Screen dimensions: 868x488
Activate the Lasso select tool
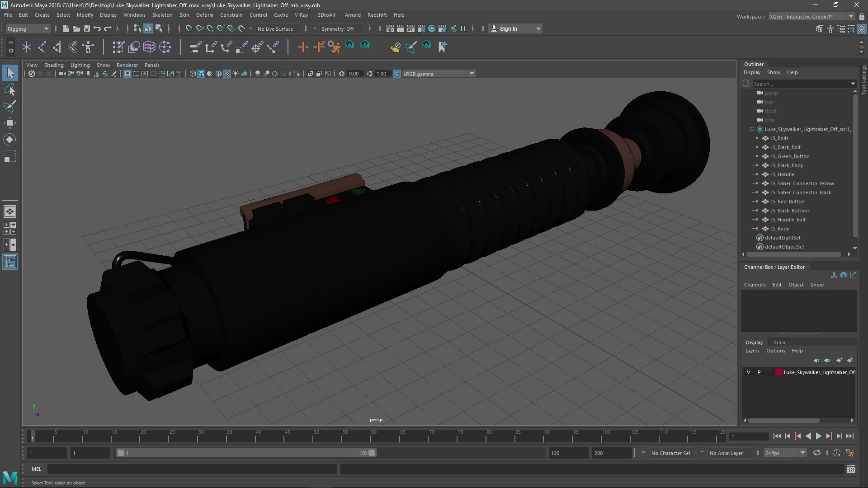click(10, 90)
